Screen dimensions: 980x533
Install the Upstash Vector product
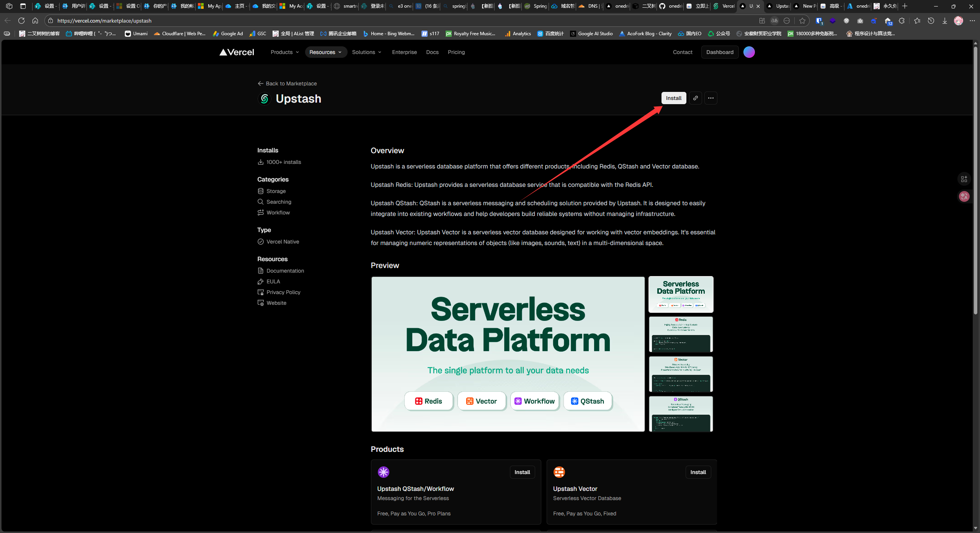pos(698,472)
